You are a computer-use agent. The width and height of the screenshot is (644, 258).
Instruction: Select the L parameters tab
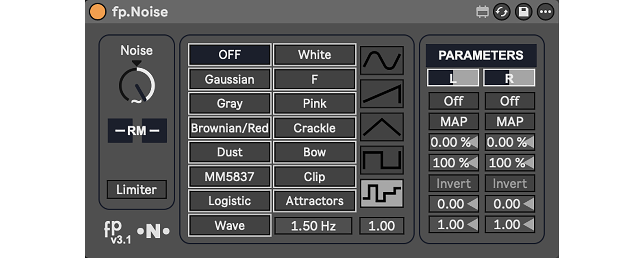point(453,78)
